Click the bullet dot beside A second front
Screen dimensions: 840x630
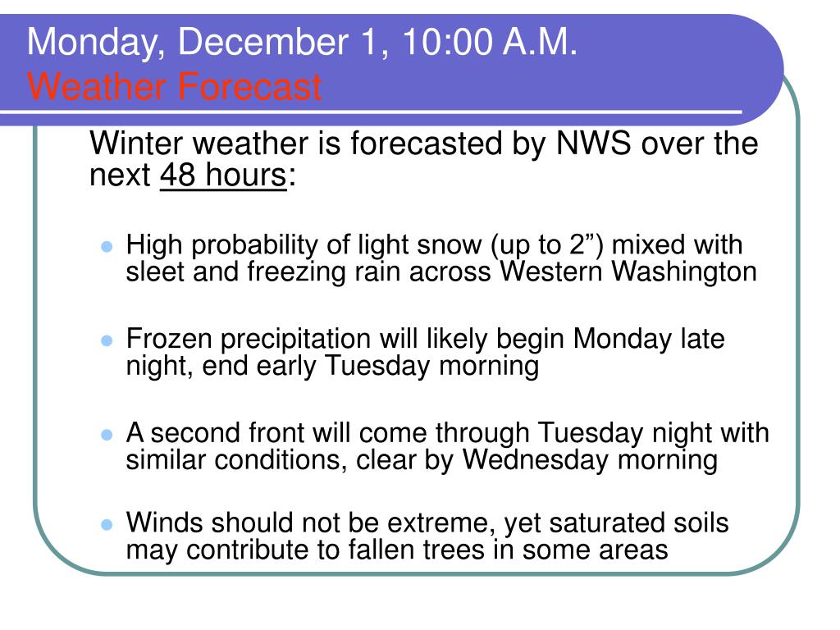[107, 435]
